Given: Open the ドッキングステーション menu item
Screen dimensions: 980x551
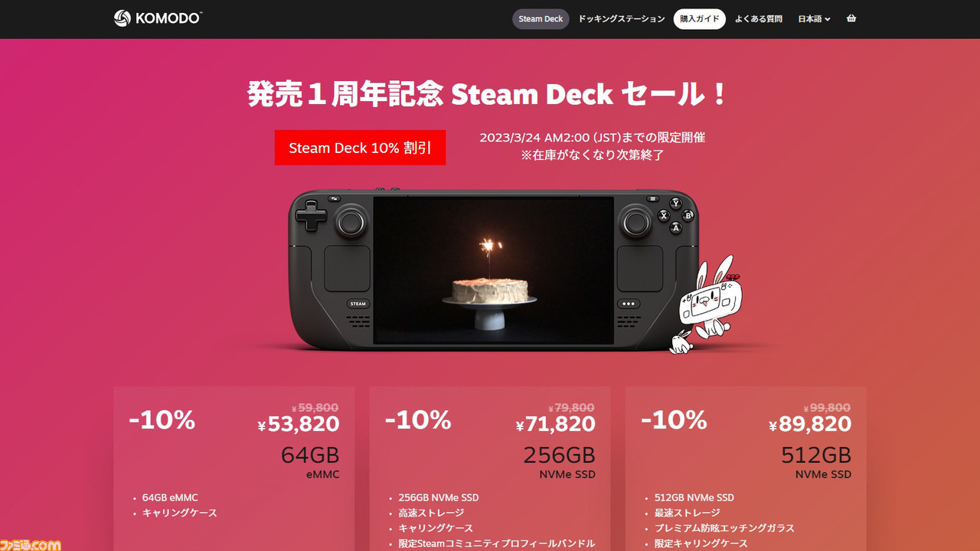Looking at the screenshot, I should tap(621, 19).
